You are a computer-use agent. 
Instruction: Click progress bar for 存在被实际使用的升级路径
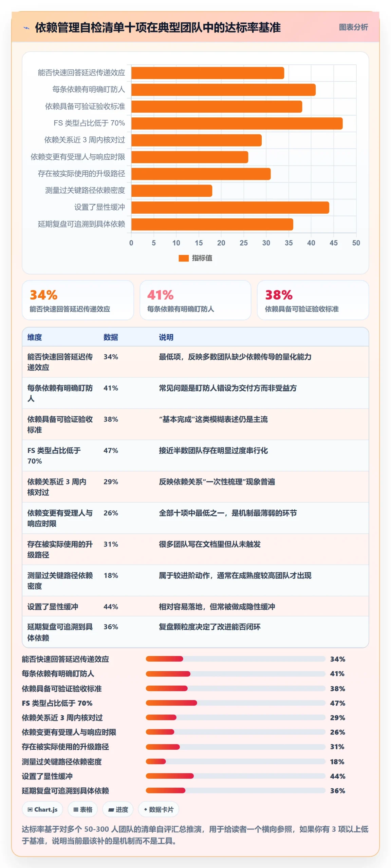pyautogui.click(x=236, y=747)
